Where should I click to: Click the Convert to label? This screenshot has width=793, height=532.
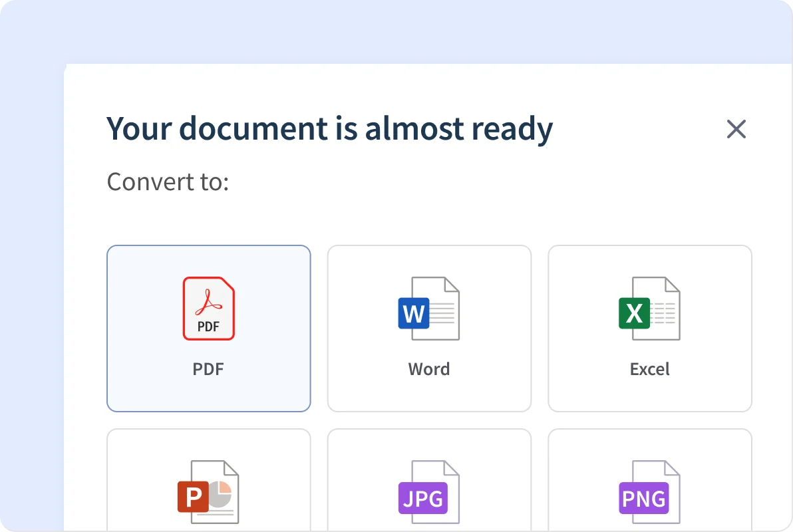[168, 181]
